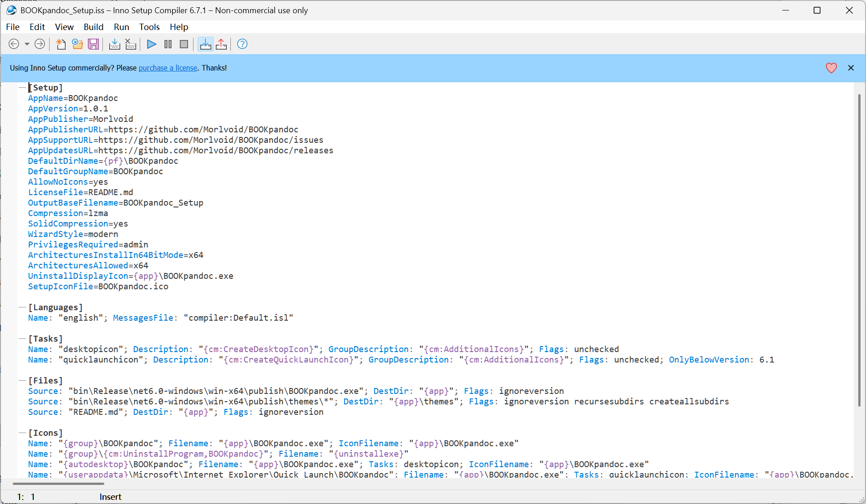Collapse the [Setup] section fold marker

[x=21, y=87]
